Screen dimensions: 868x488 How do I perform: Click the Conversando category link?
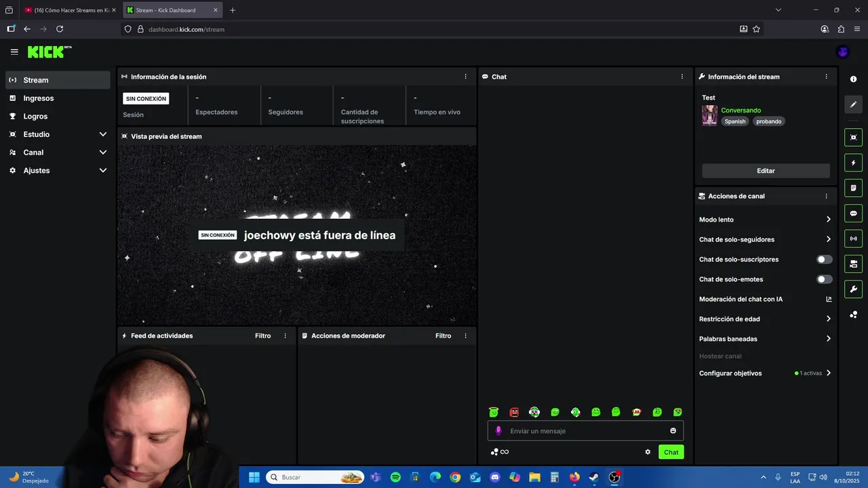pos(741,110)
